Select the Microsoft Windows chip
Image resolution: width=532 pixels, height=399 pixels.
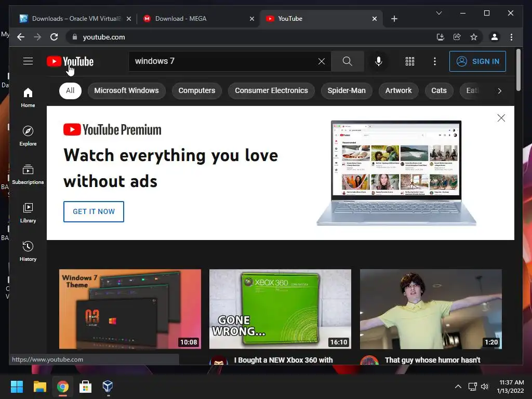pos(127,90)
